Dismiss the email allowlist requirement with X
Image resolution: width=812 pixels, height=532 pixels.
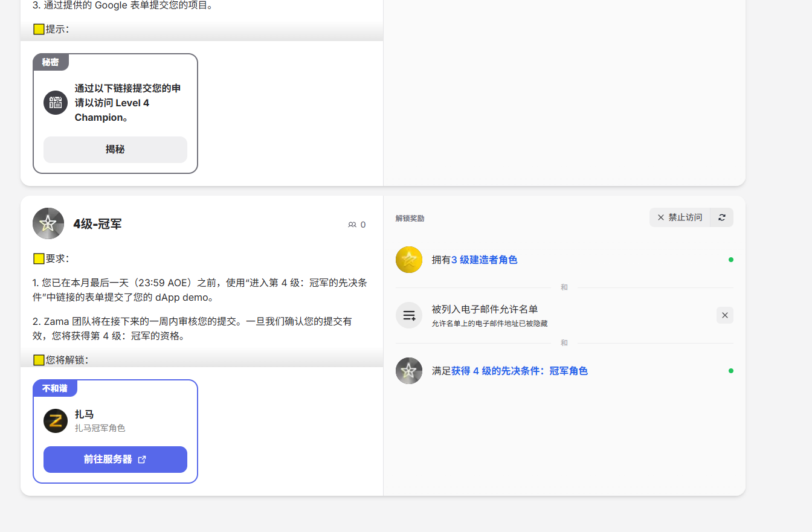tap(724, 315)
